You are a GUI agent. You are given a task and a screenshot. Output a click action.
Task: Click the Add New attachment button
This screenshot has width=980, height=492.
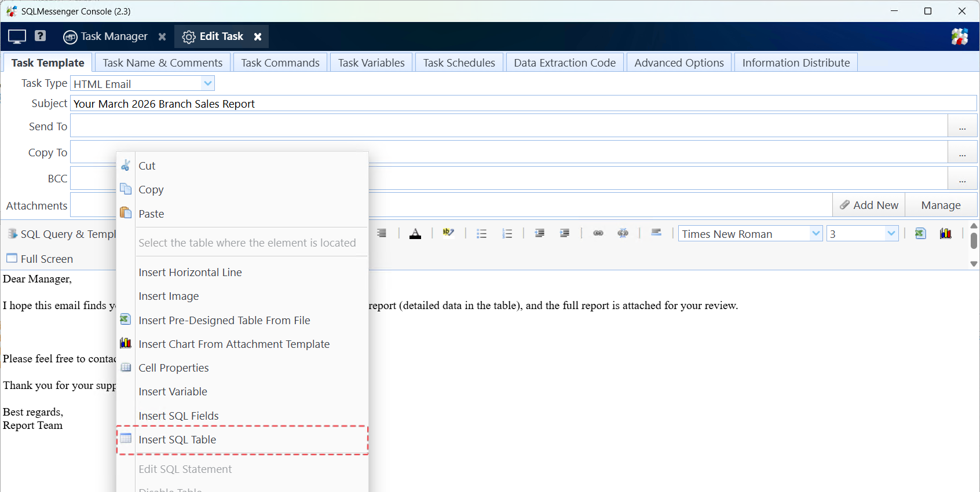(x=869, y=205)
